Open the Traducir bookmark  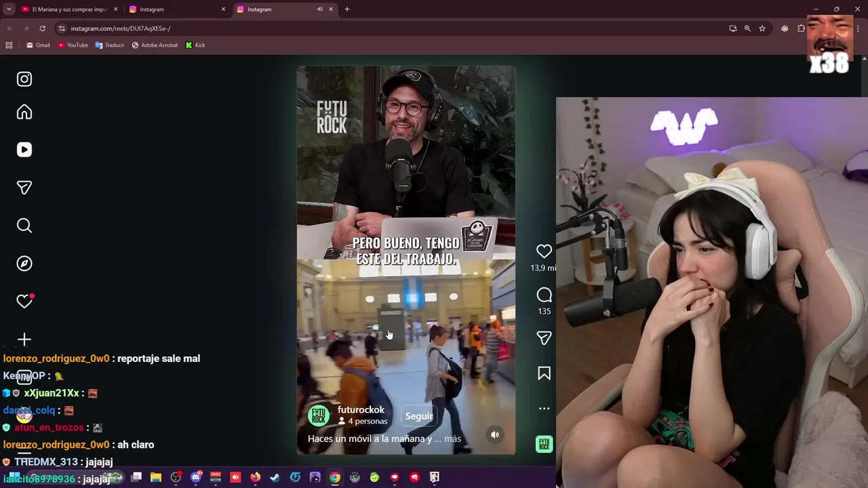110,45
